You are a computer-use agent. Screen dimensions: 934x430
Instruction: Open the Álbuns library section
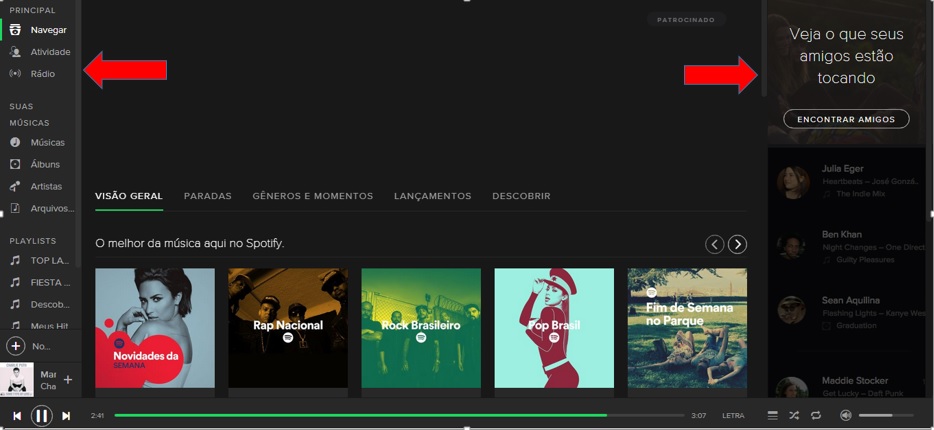tap(35, 164)
